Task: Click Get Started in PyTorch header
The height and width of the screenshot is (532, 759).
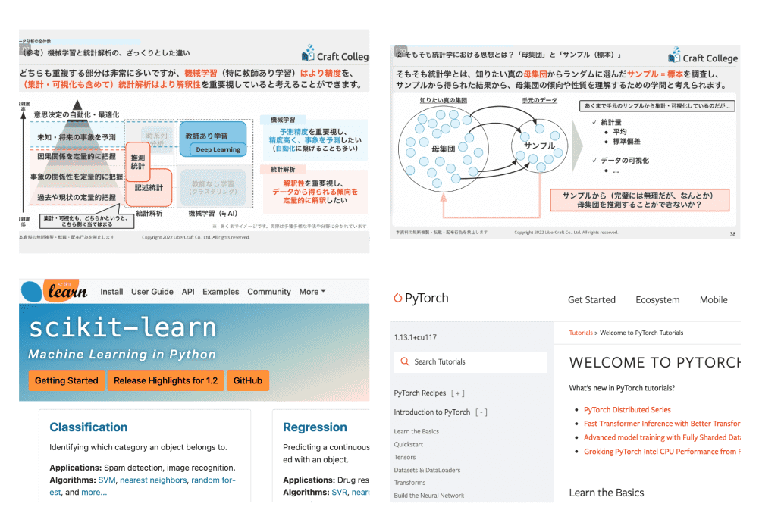Action: (591, 300)
